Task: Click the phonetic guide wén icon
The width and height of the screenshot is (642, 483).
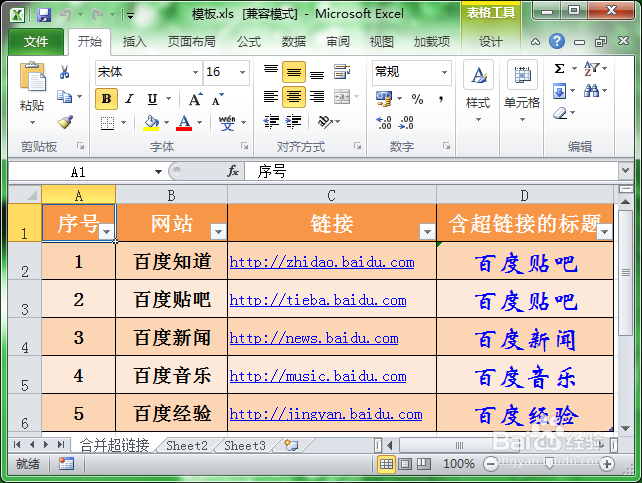Action: (227, 122)
